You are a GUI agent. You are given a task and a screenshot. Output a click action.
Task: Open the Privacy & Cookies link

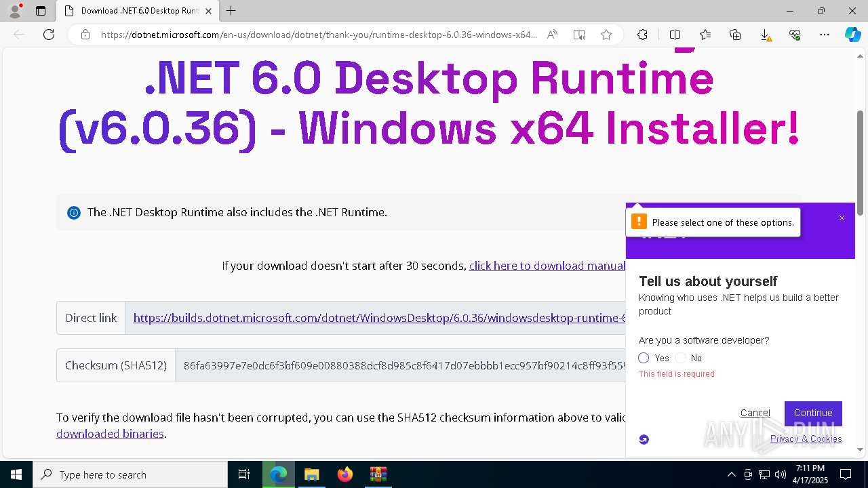(x=806, y=439)
